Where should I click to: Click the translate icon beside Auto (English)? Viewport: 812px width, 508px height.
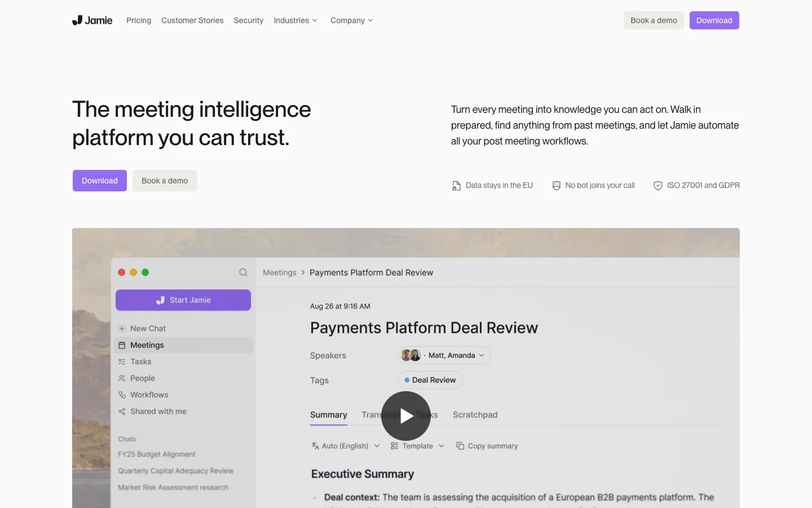coord(315,446)
